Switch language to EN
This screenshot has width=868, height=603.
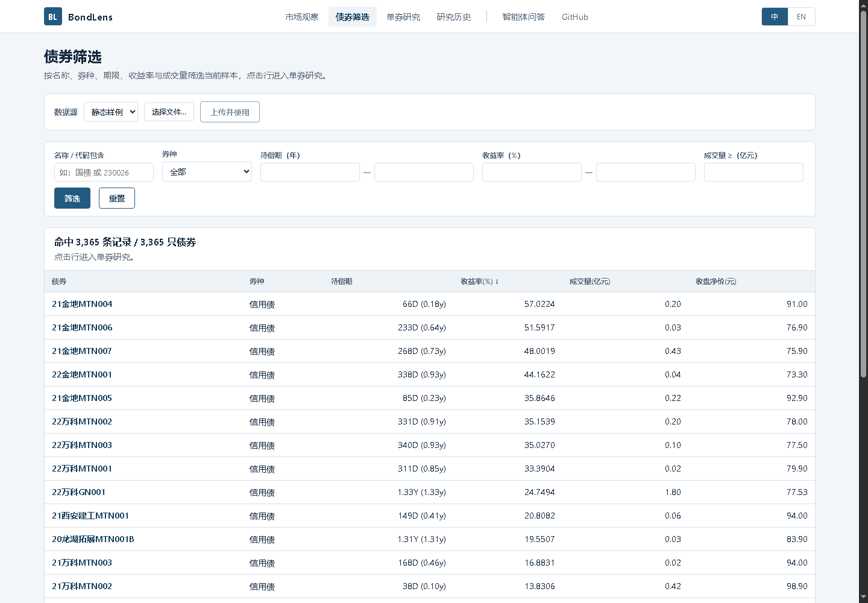(x=801, y=17)
